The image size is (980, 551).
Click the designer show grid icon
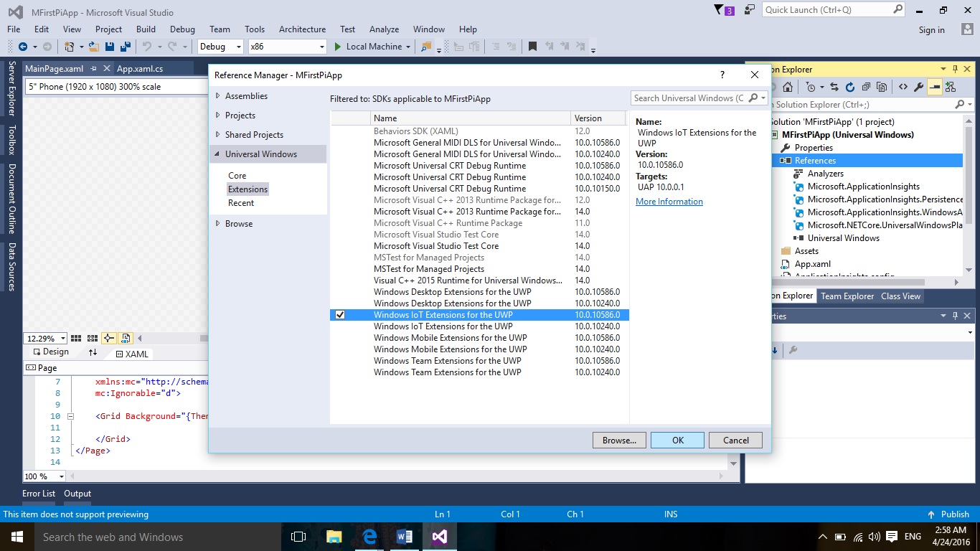(x=76, y=338)
